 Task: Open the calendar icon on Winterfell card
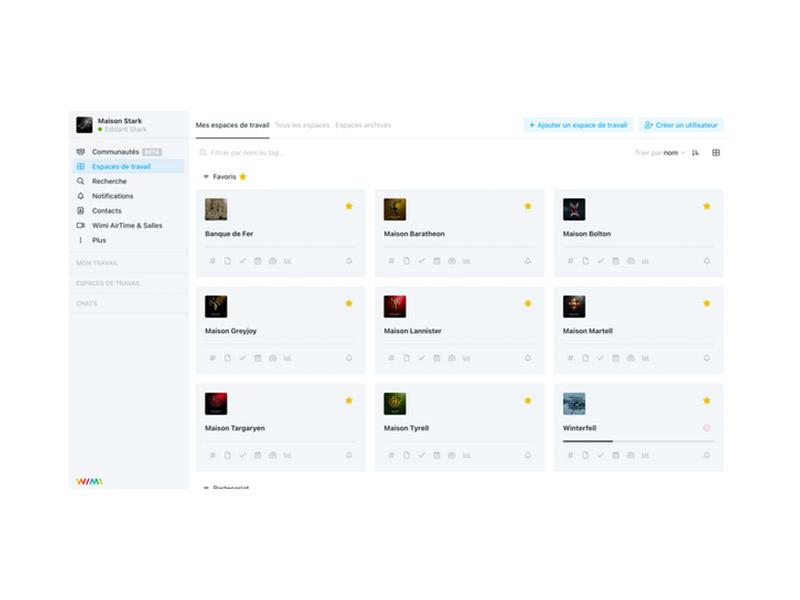coord(616,455)
